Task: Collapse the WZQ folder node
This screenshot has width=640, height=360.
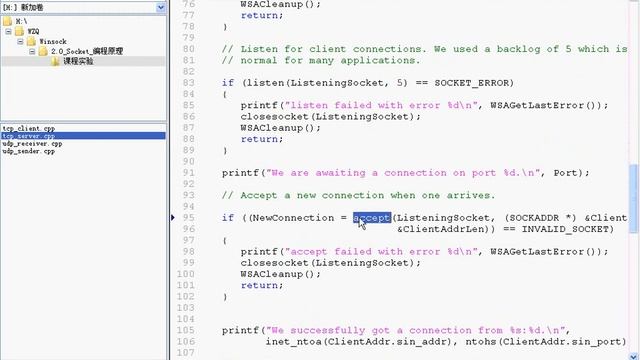Action: tap(8, 31)
